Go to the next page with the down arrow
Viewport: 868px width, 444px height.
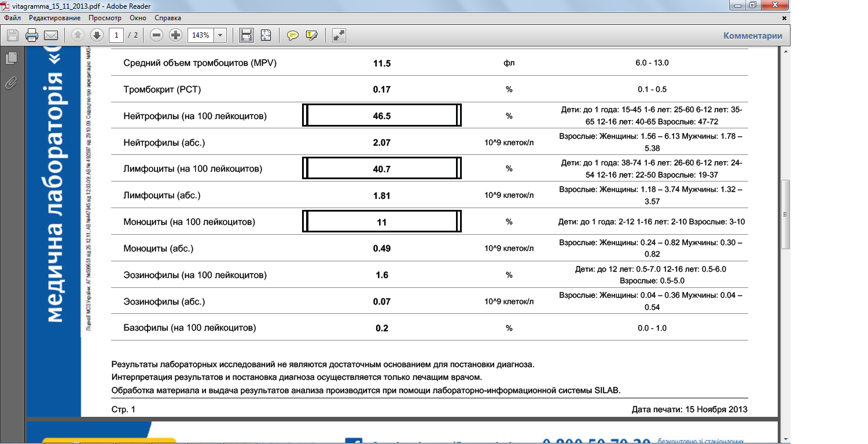pos(97,35)
